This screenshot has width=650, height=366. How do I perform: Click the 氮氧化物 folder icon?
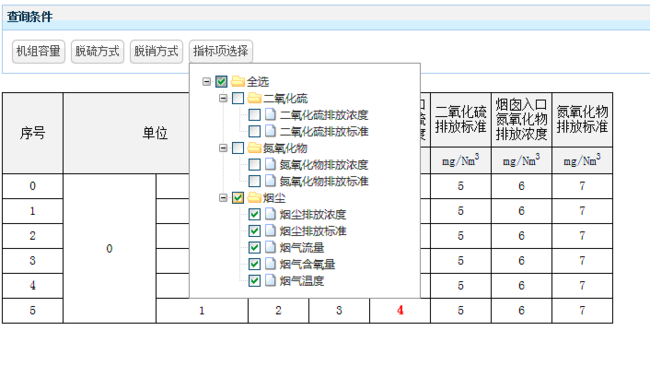point(255,148)
